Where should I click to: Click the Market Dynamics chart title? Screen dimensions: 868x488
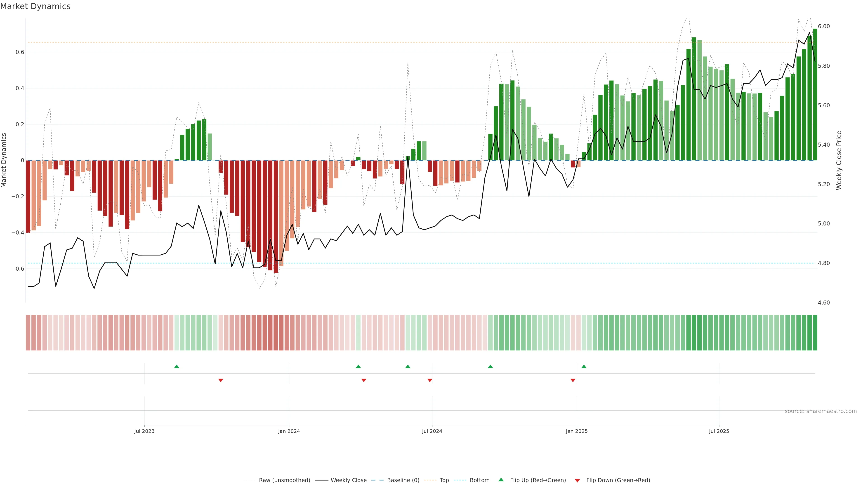(35, 6)
